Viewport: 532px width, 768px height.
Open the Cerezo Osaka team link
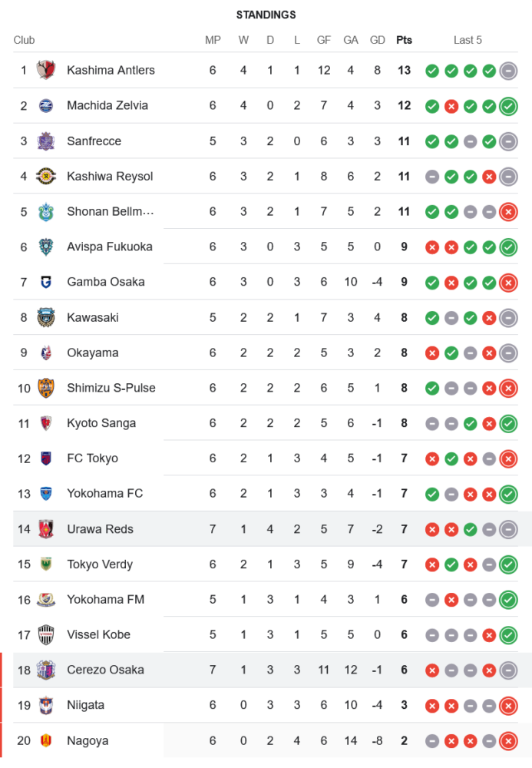(x=105, y=670)
